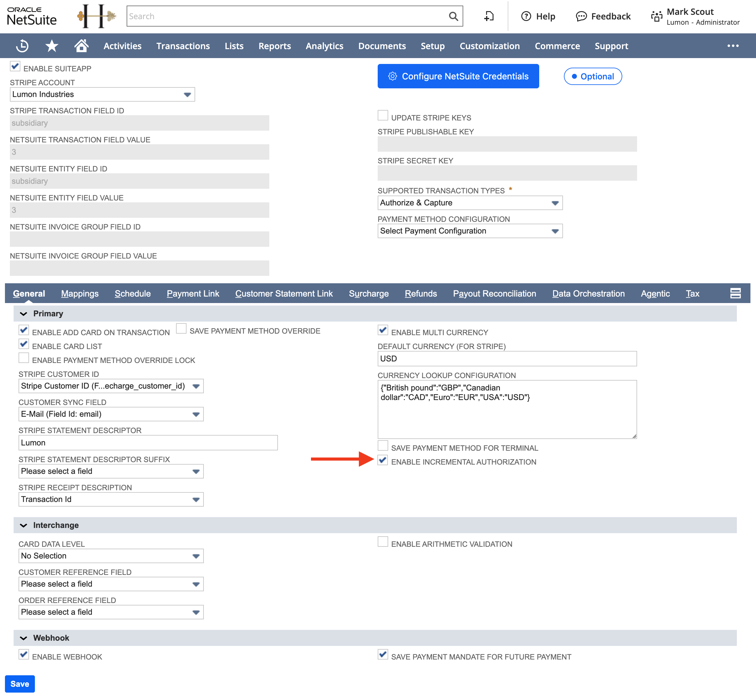
Task: Check Update Stripe Keys
Action: (x=383, y=115)
